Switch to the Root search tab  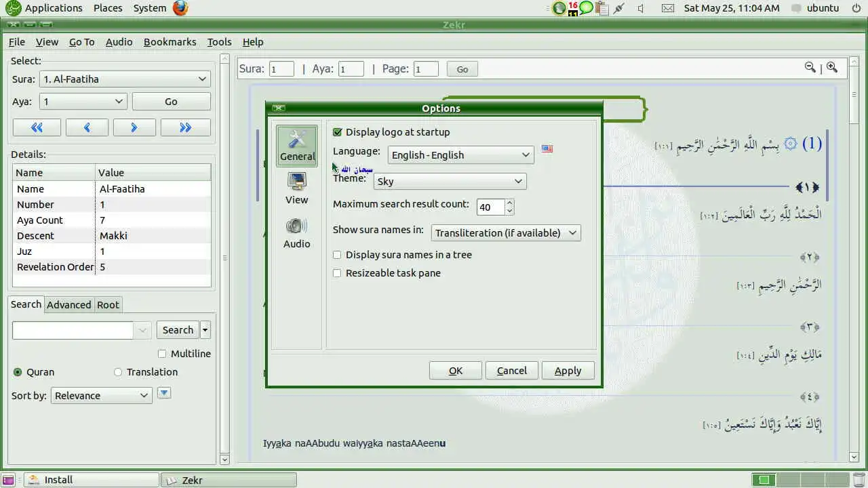[108, 305]
